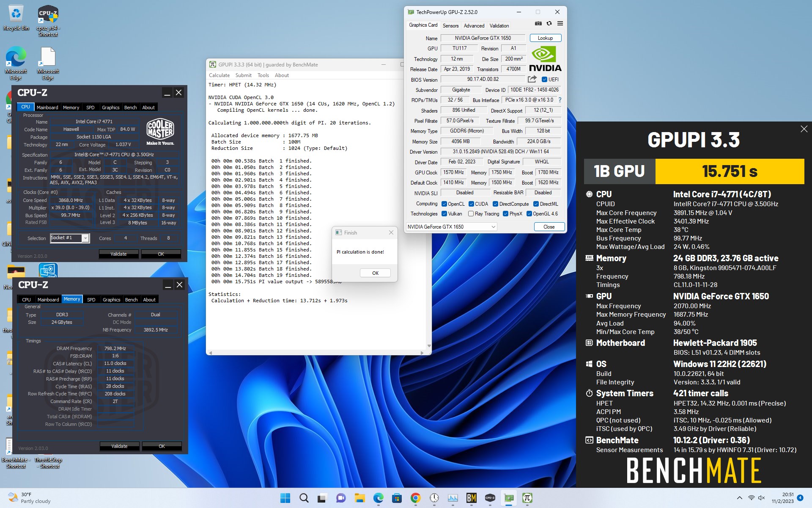
Task: Click the NVIDIA logo in GPU-Z
Action: point(545,59)
